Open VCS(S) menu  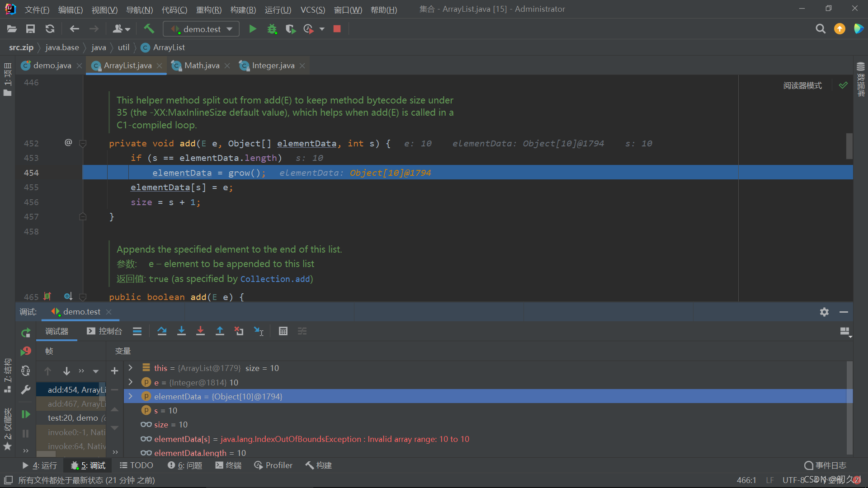313,9
